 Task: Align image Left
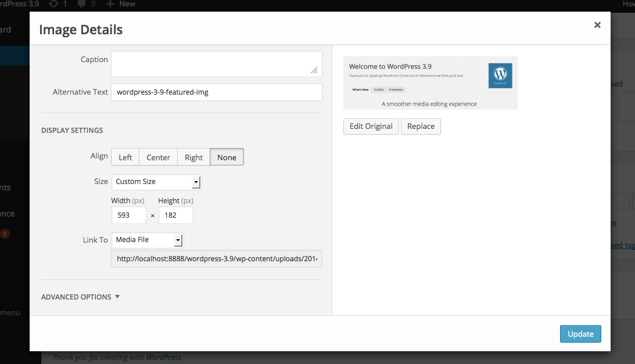125,157
